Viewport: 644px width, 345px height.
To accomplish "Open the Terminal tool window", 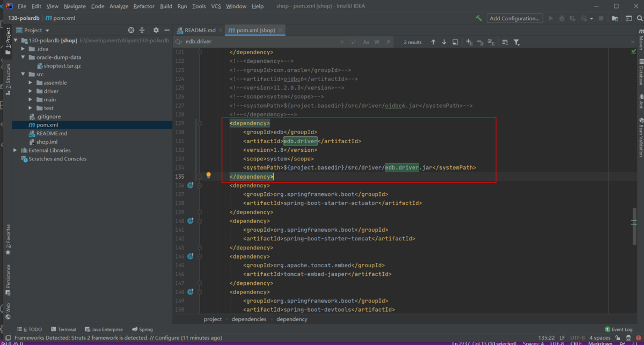I will [63, 329].
